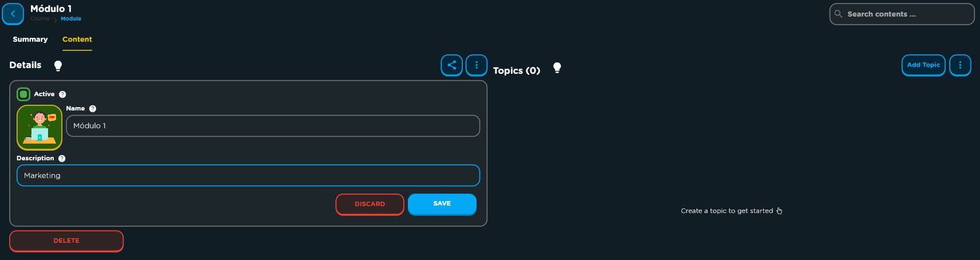
Task: Delete the module
Action: [x=66, y=241]
